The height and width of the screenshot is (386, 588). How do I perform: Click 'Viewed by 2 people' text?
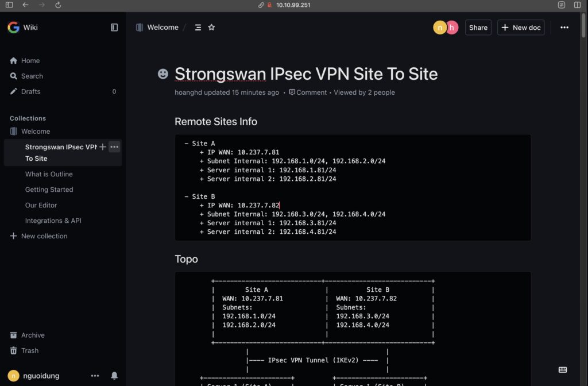click(x=364, y=92)
